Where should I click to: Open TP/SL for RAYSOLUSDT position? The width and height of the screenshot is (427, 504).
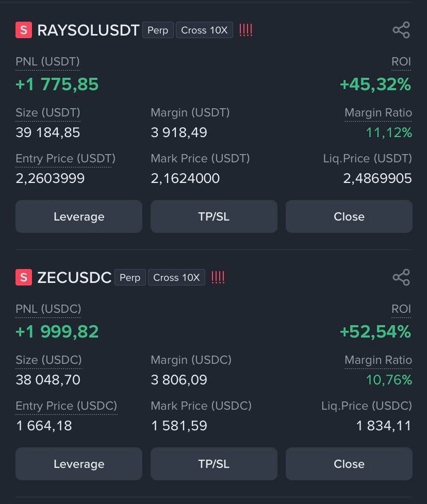(214, 216)
